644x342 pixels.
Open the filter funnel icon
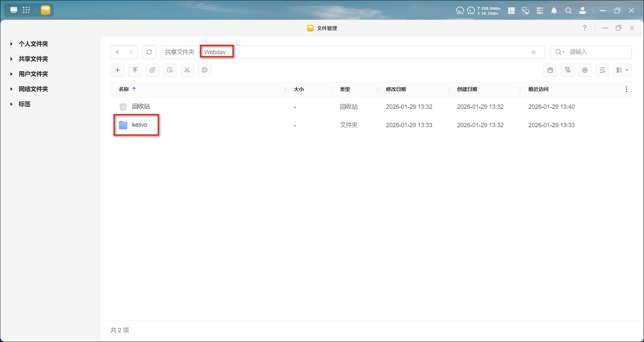coord(568,70)
